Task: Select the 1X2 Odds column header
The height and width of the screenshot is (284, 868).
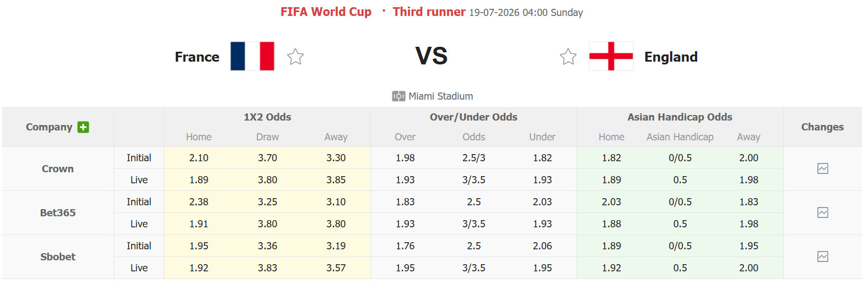Action: 267,117
